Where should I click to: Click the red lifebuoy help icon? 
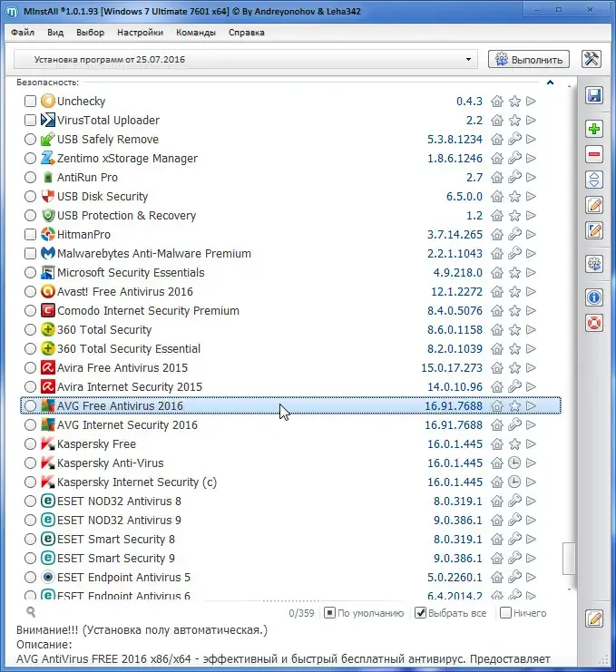click(594, 323)
